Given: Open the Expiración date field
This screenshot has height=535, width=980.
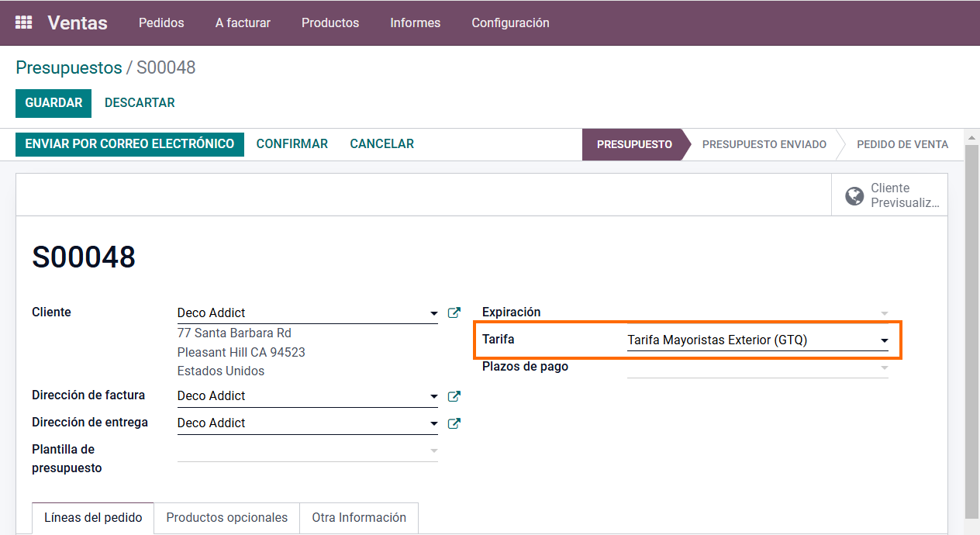Looking at the screenshot, I should click(757, 312).
